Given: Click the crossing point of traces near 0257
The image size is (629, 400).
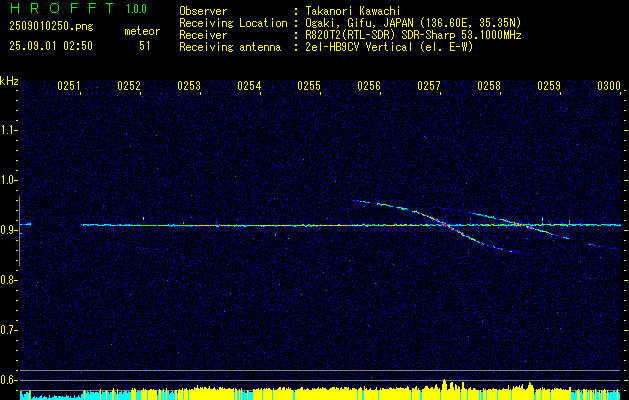Looking at the screenshot, I should 445,225.
